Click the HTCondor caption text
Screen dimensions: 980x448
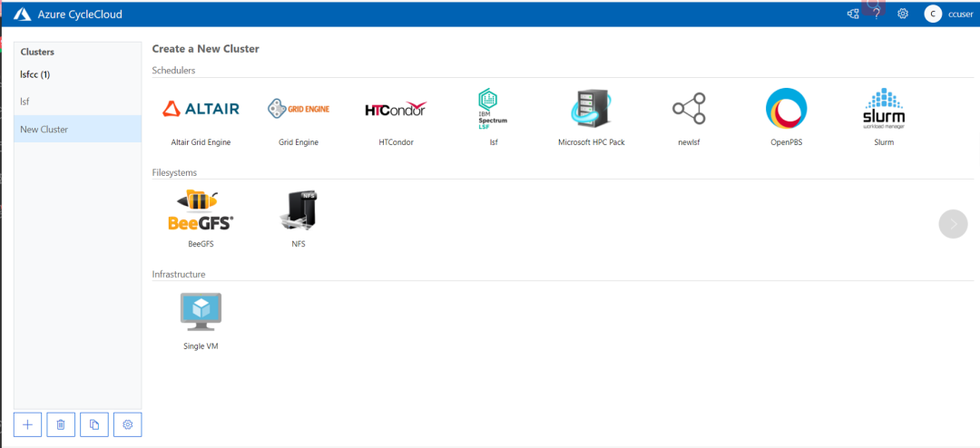tap(397, 141)
